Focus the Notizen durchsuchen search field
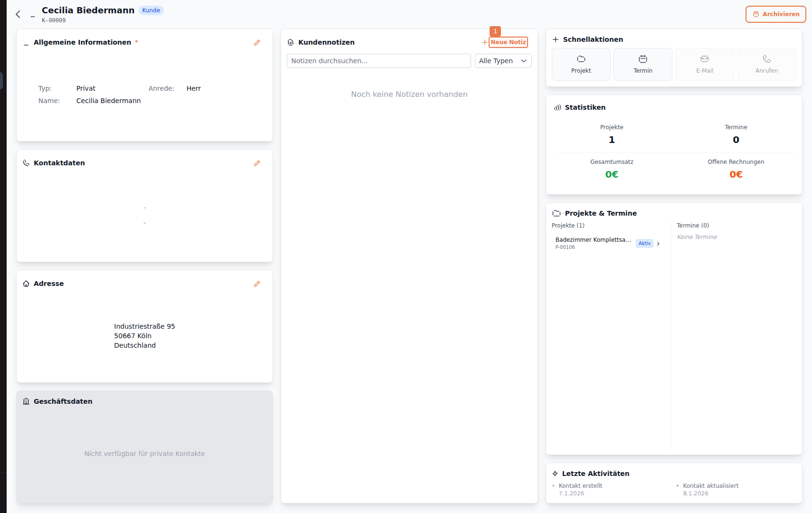Image resolution: width=812 pixels, height=513 pixels. point(378,61)
